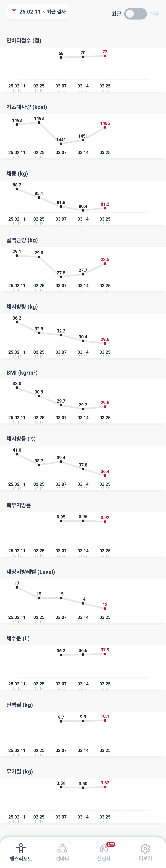Open the 챌린지 flame icon
166x868 pixels.
[x=104, y=848]
